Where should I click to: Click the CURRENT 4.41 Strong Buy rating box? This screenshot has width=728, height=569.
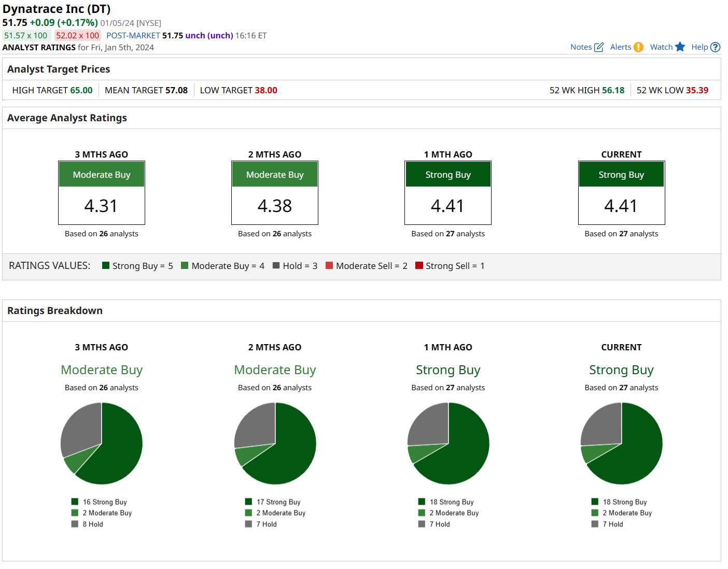621,193
